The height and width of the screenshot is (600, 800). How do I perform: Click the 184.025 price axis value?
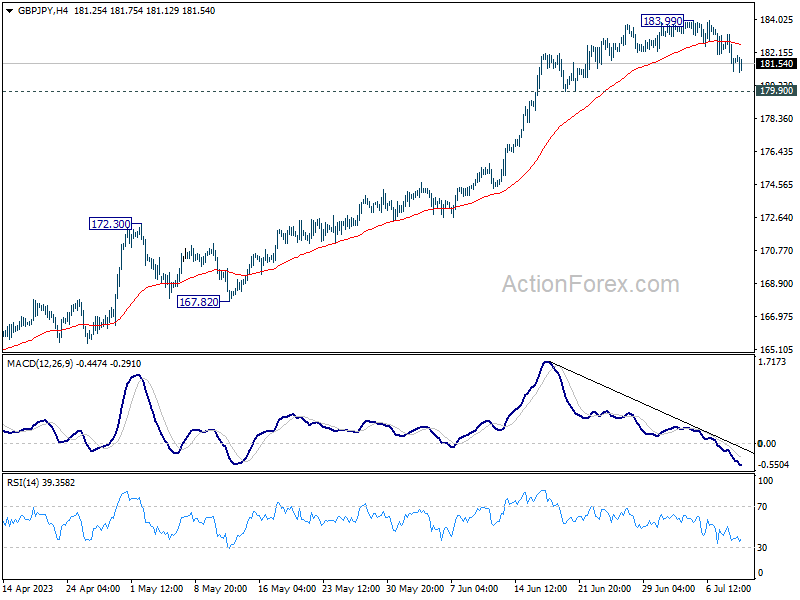click(x=777, y=20)
